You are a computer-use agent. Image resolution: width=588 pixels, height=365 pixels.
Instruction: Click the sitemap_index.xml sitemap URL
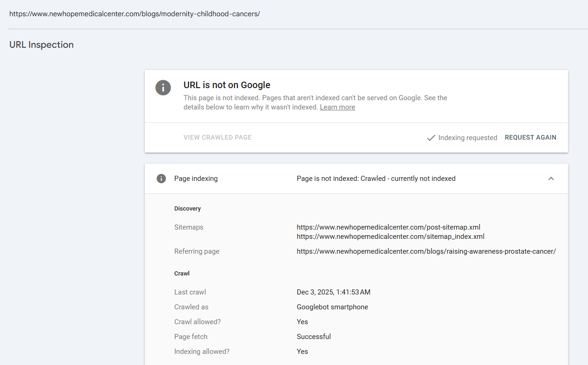pos(390,237)
